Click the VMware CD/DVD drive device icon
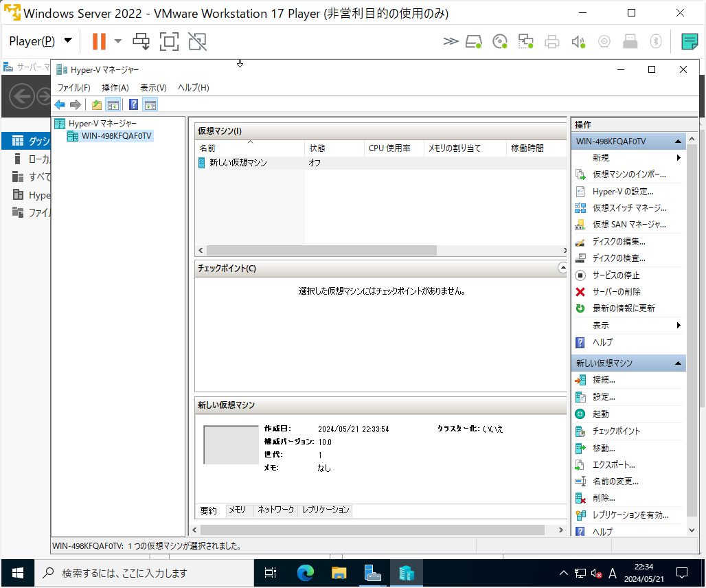Viewport: 706px width, 588px height. pos(500,41)
